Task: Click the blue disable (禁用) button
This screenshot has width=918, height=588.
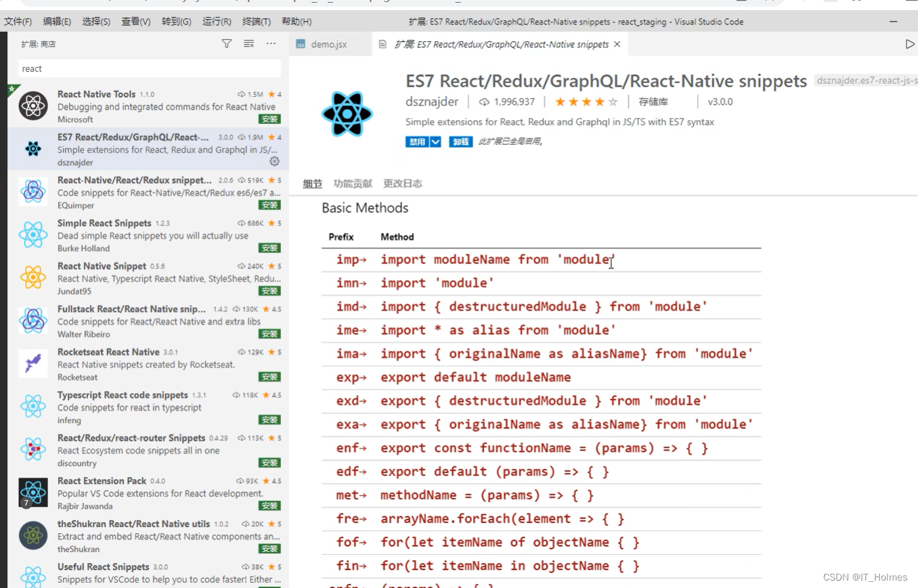Action: 417,141
